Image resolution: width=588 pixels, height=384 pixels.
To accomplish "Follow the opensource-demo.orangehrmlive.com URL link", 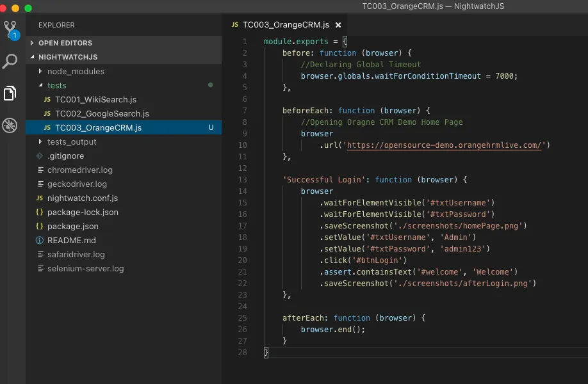I will tap(444, 145).
